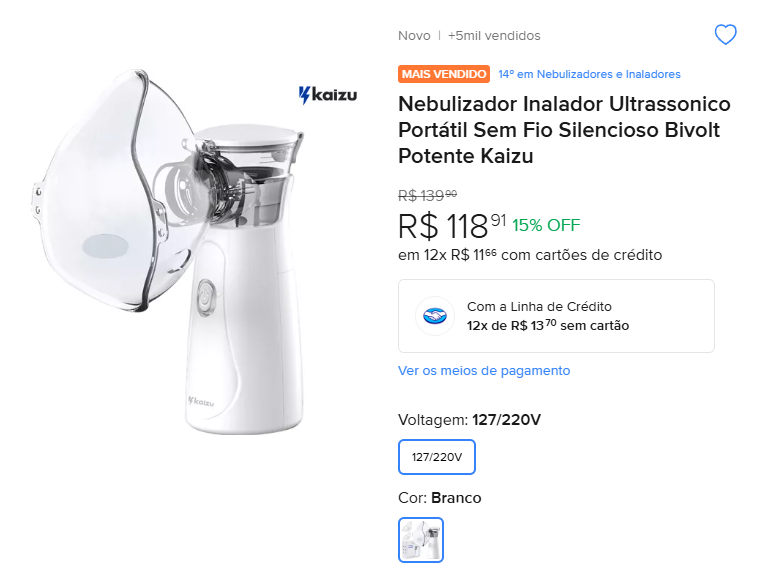The width and height of the screenshot is (757, 569).
Task: Click the 15% OFF discount label
Action: [546, 225]
